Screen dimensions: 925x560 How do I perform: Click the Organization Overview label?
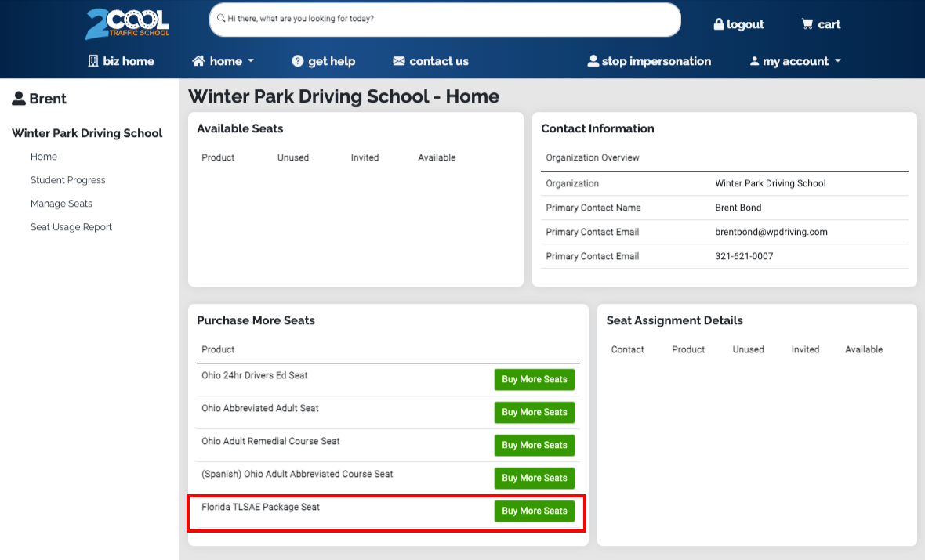[593, 157]
